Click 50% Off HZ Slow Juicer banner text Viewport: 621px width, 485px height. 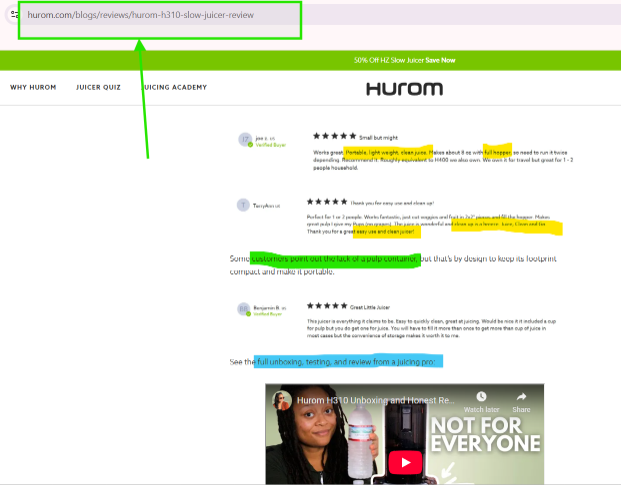[x=389, y=60]
